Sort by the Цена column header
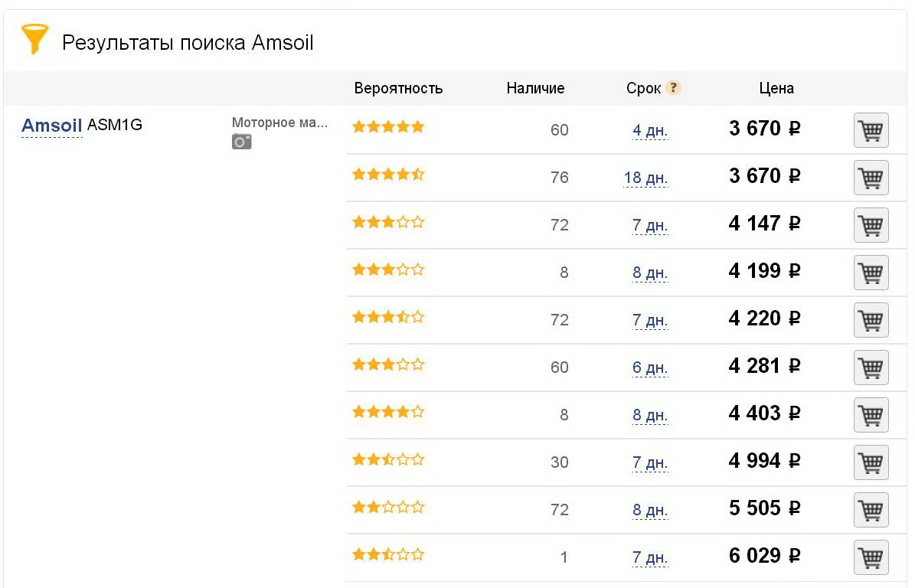Image resolution: width=915 pixels, height=588 pixels. click(x=776, y=88)
